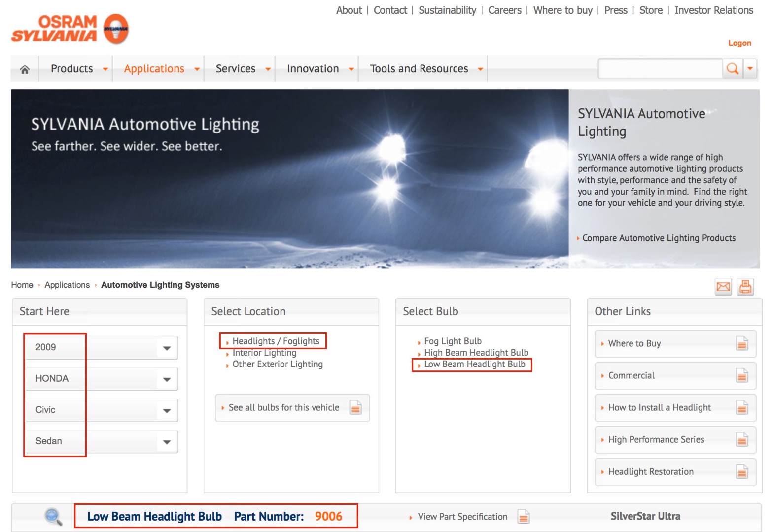The image size is (772, 532).
Task: Open the make dropdown showing HONDA
Action: (x=102, y=379)
